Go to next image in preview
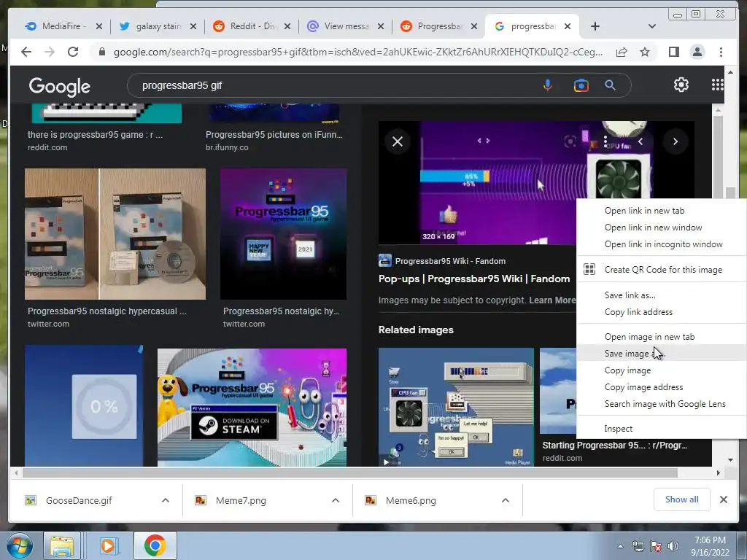 [x=675, y=141]
